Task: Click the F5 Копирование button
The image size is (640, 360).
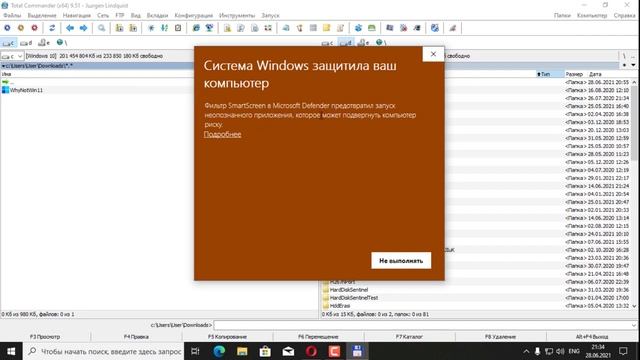Action: 227,337
